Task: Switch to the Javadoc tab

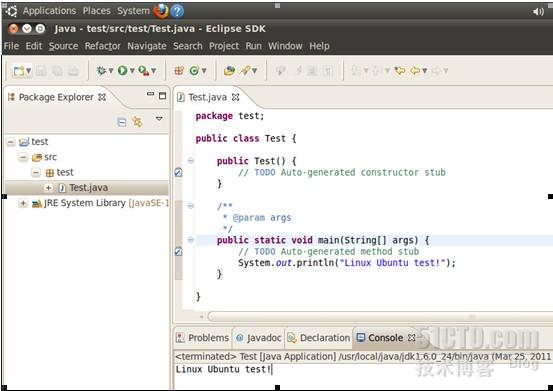Action: pyautogui.click(x=259, y=338)
